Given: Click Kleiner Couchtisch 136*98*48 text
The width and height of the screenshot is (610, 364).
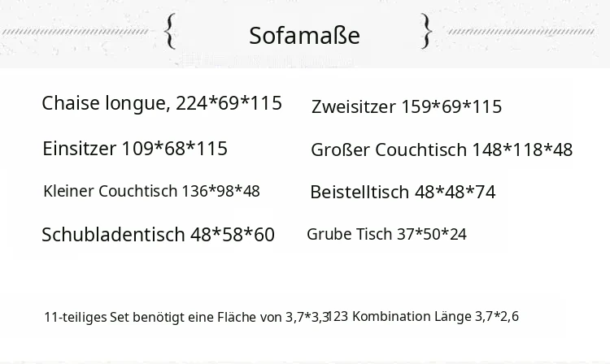Looking at the screenshot, I should click(151, 191).
